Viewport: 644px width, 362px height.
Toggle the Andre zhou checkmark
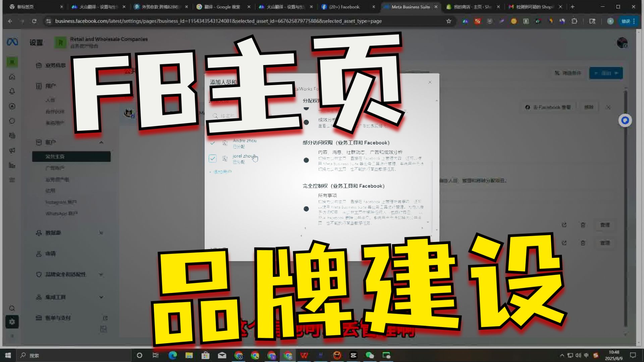(x=212, y=143)
